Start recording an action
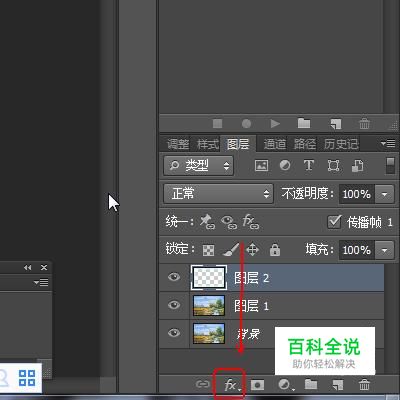Viewport: 400px width, 400px height. coord(246,124)
